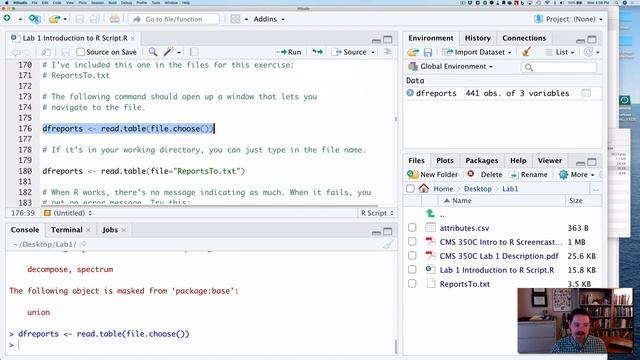Screen dimensions: 640x360
Task: Switch to the Packages tab
Action: [x=482, y=160]
